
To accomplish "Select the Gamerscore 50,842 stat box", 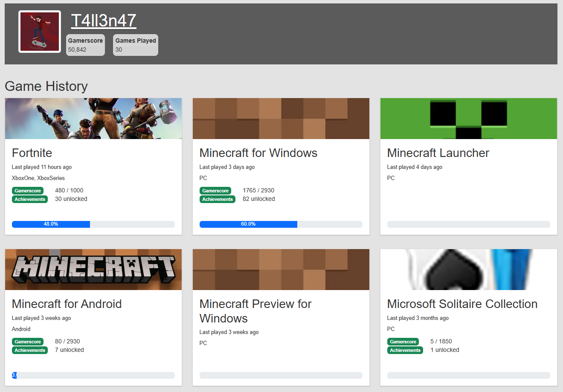I will coord(85,45).
